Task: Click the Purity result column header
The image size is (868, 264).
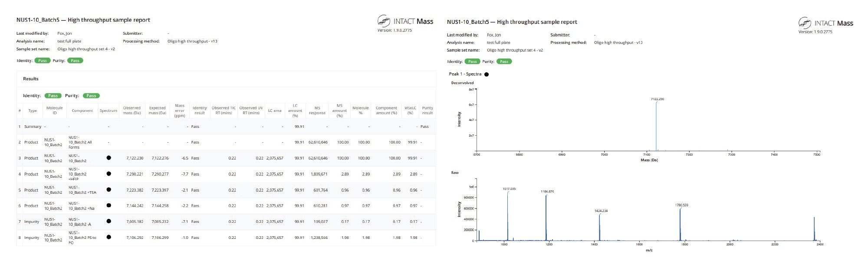Action: point(427,111)
